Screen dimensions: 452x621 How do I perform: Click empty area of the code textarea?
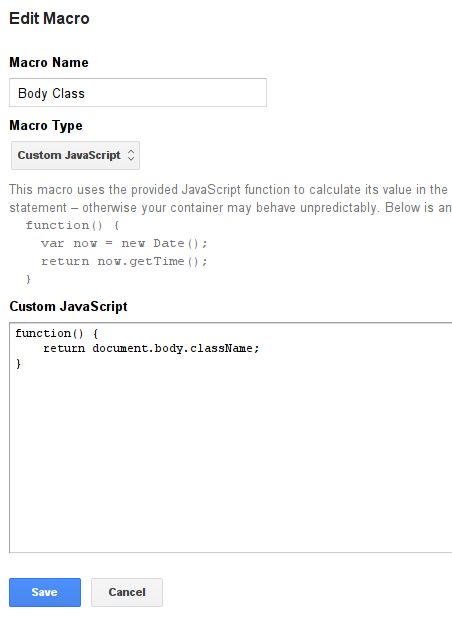231,459
